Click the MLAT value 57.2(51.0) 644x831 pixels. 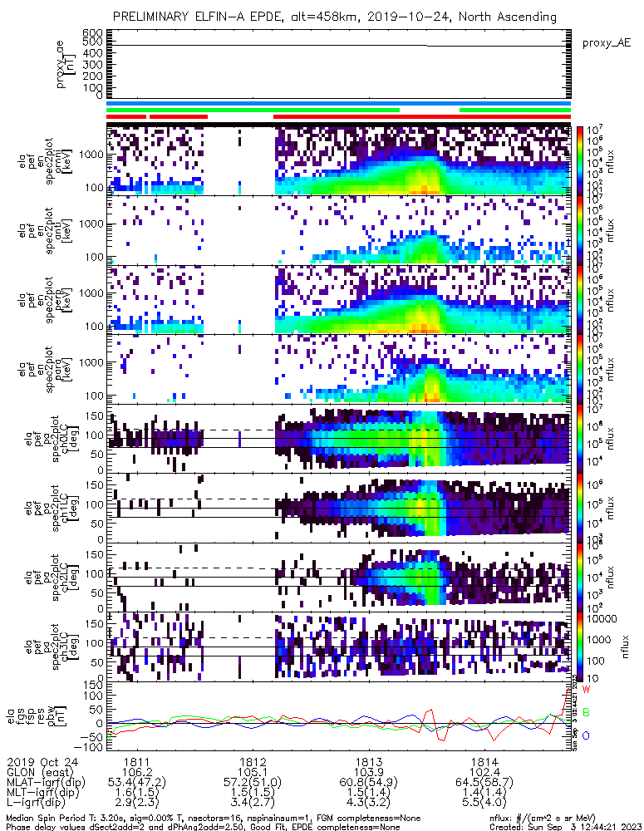point(253,782)
